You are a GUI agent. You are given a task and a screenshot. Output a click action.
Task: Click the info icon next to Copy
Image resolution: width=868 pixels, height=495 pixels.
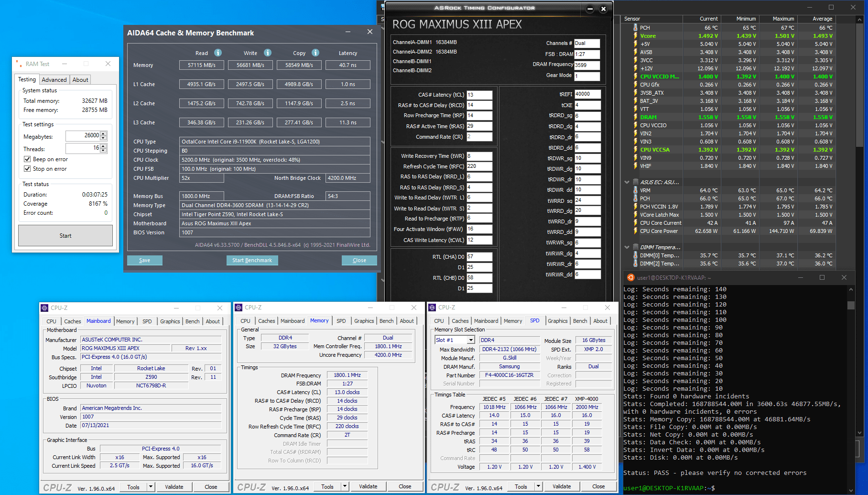pos(315,53)
